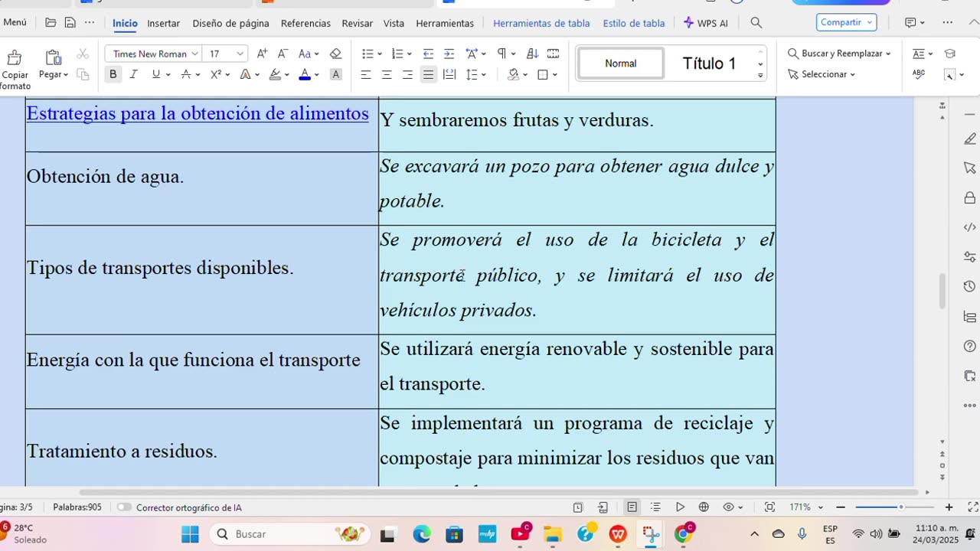Screen dimensions: 980x551
Task: Toggle italic formatting
Action: click(x=133, y=74)
